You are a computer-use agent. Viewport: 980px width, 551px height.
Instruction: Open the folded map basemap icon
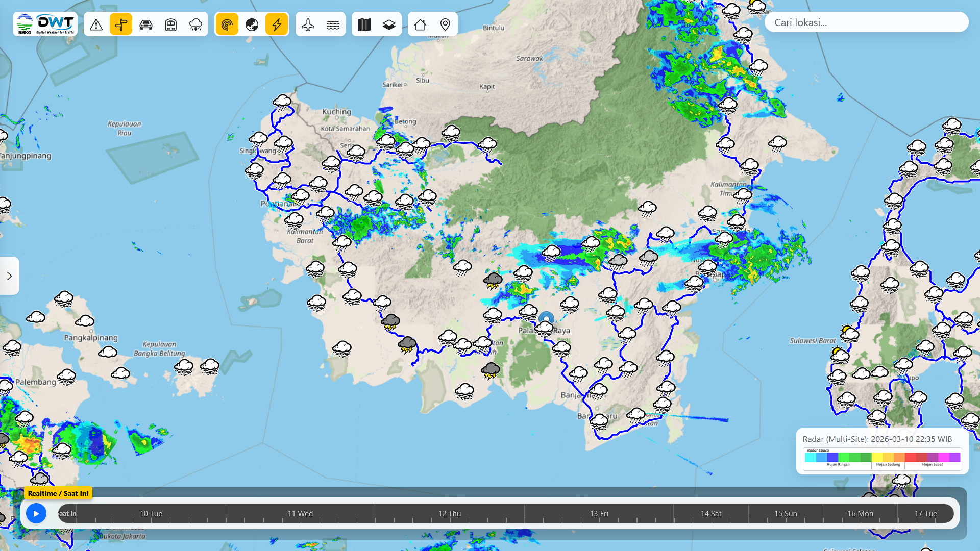(364, 24)
